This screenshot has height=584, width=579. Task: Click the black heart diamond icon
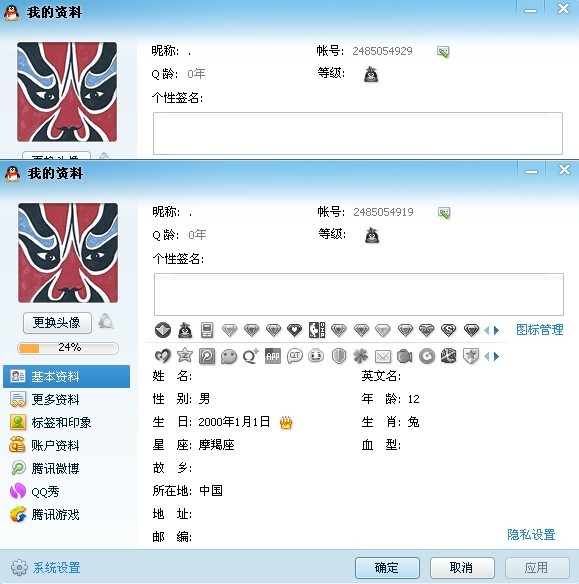[295, 330]
